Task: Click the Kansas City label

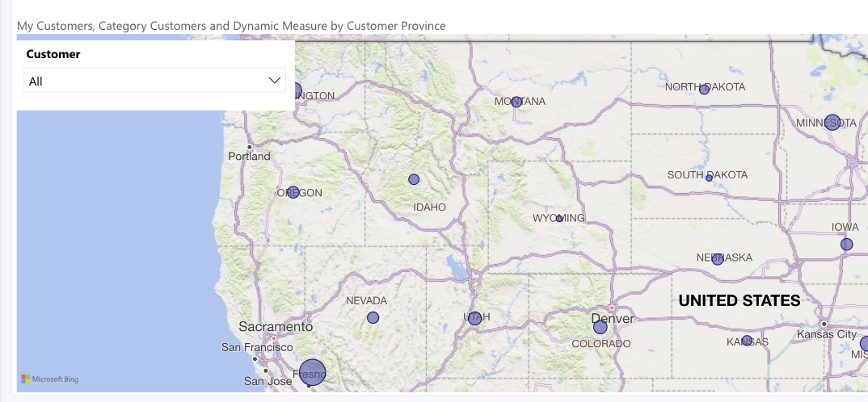Action: tap(827, 334)
